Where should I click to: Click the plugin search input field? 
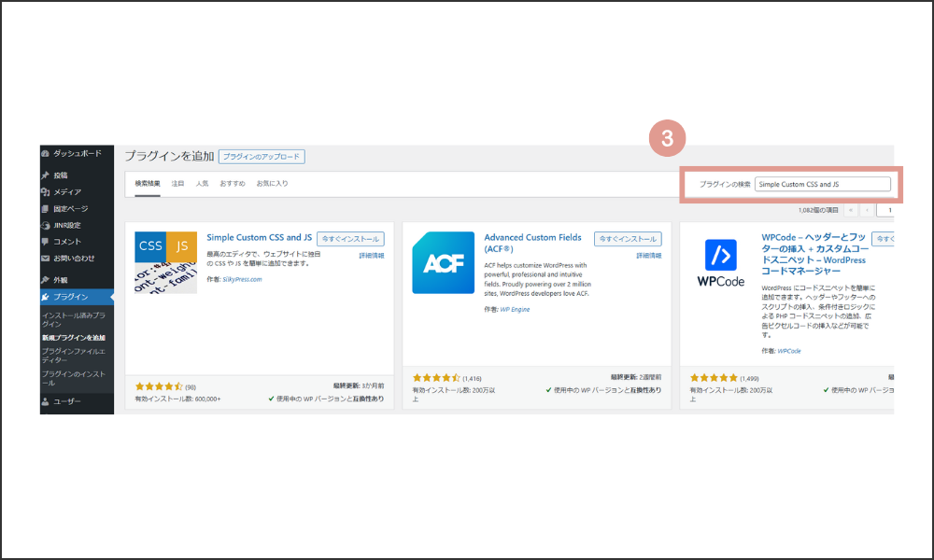(823, 185)
